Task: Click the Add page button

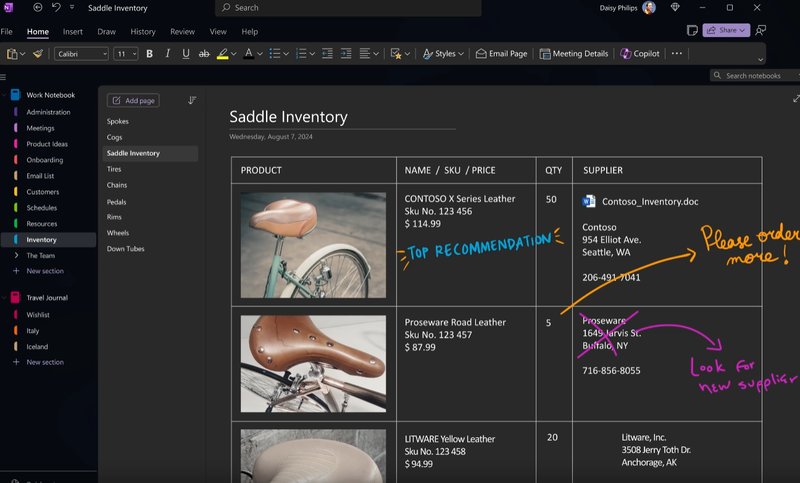Action: (x=134, y=101)
